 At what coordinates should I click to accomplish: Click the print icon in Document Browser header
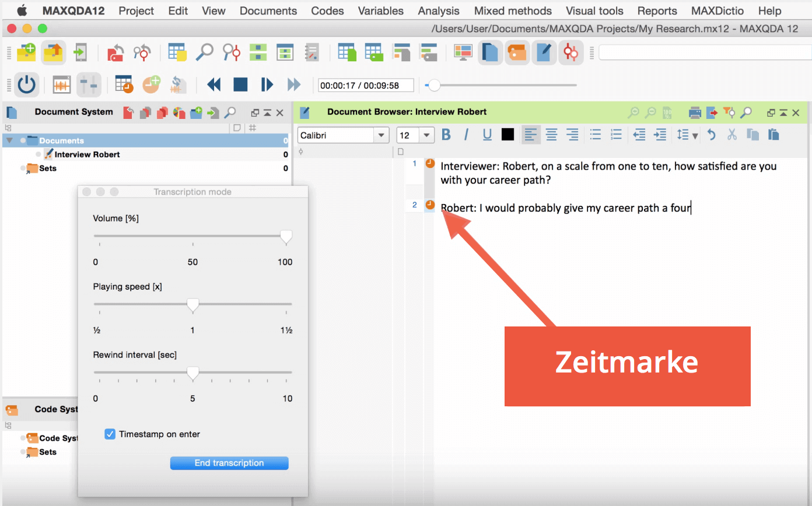[694, 113]
